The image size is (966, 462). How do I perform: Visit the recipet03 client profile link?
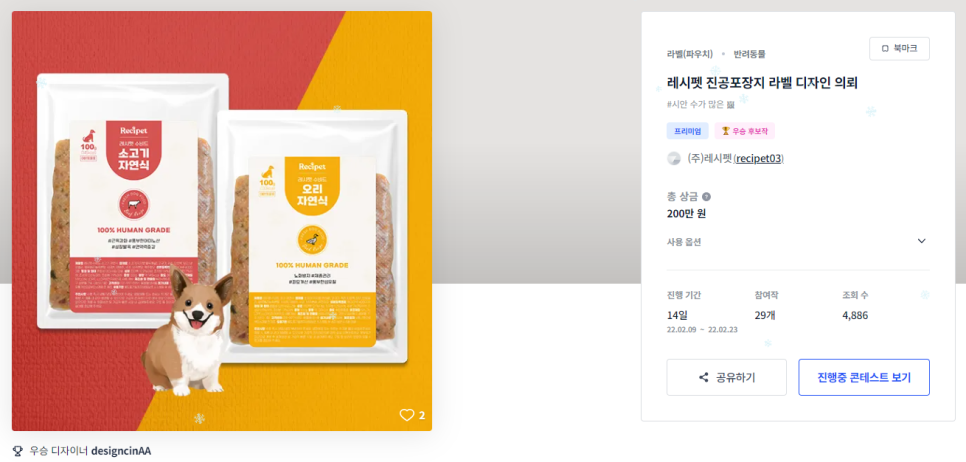pyautogui.click(x=759, y=158)
